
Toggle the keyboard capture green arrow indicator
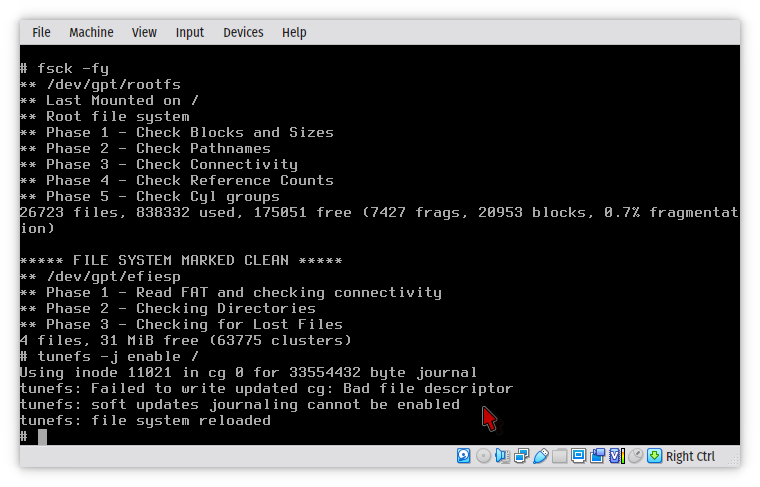point(654,456)
